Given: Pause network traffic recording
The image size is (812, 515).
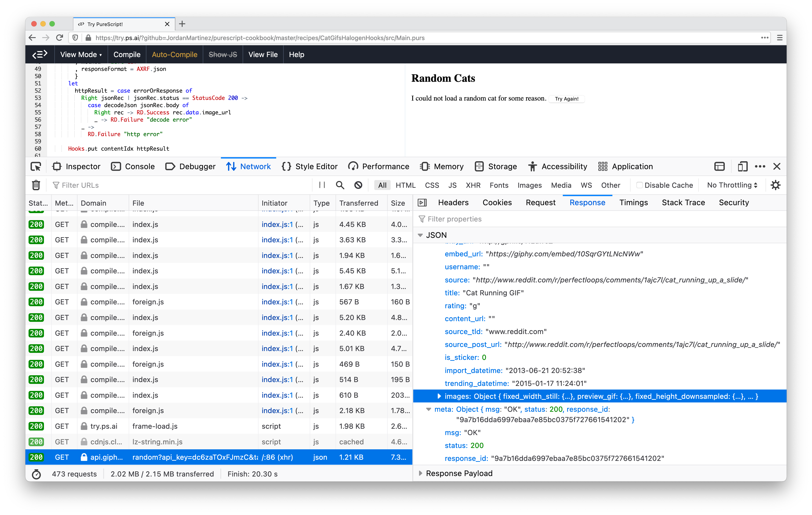Looking at the screenshot, I should 321,185.
